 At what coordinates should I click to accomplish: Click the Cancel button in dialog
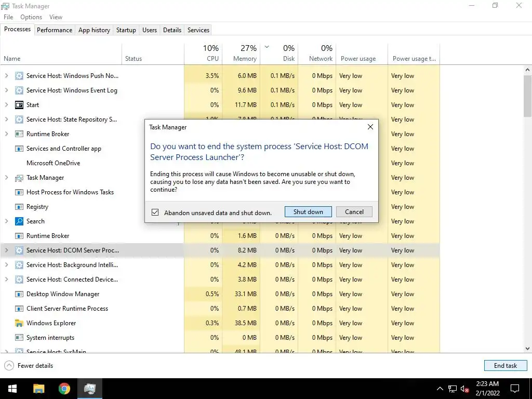coord(354,212)
